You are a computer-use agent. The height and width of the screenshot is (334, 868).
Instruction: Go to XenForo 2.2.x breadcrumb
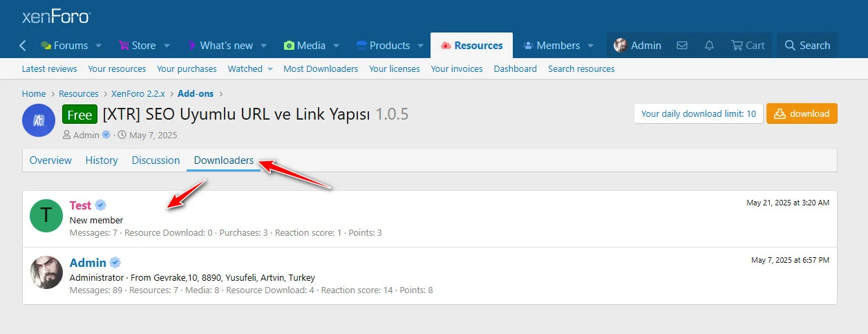point(138,93)
